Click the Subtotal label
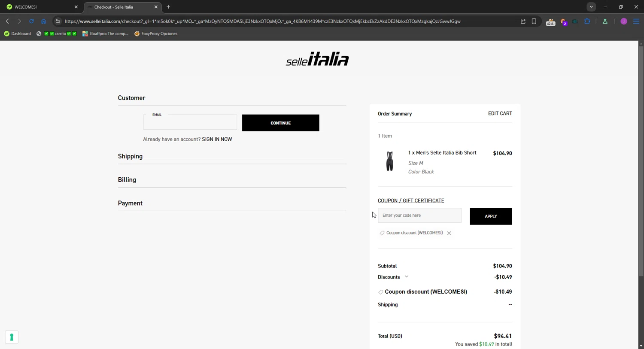 coord(387,266)
